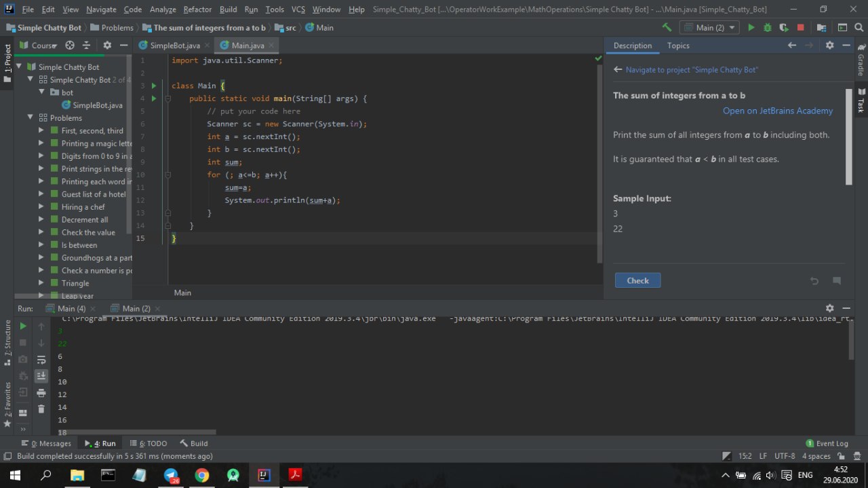Toggle scroll to end in Run console
The width and height of the screenshot is (868, 488).
(41, 375)
